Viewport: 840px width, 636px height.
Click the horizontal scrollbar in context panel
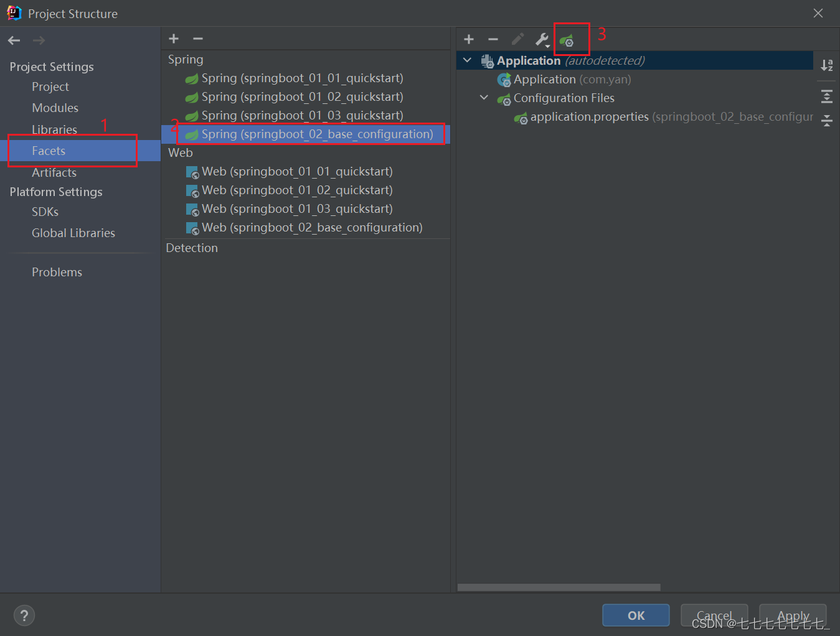[559, 587]
